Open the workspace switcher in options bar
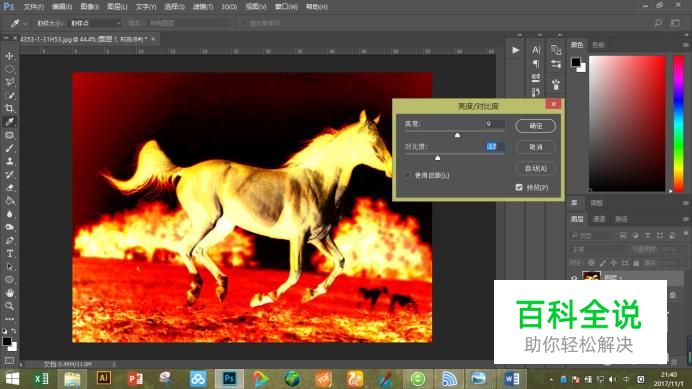The height and width of the screenshot is (389, 692). [x=675, y=23]
